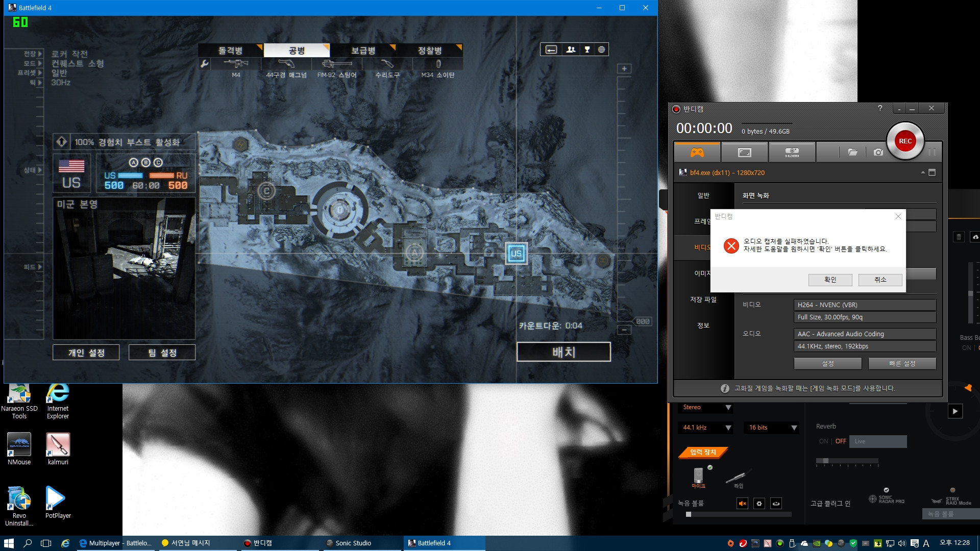980x551 pixels.
Task: Select the 돌격병 class tab in Battlefield 4
Action: [230, 50]
